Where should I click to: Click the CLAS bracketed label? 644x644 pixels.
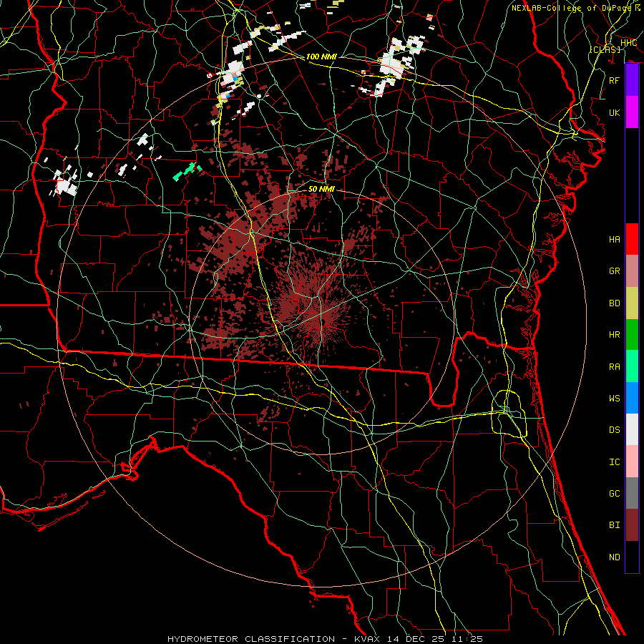pos(605,49)
